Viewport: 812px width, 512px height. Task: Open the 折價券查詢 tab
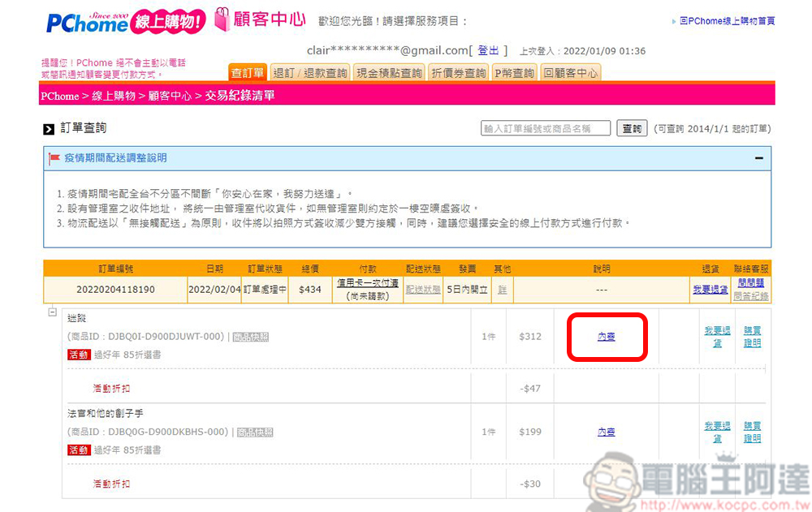pyautogui.click(x=459, y=73)
